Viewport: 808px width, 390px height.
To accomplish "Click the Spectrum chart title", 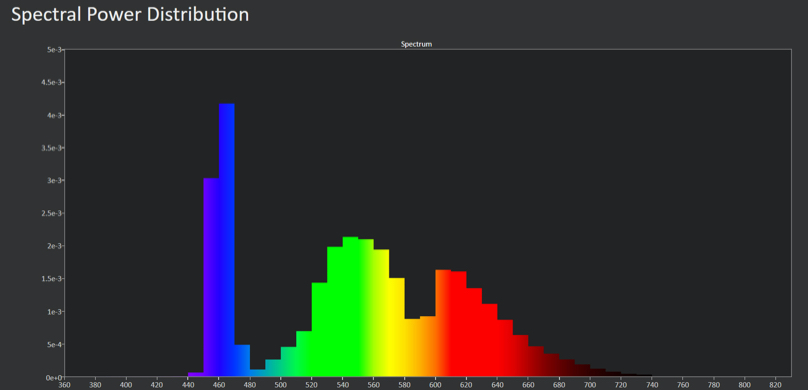I will coord(416,44).
